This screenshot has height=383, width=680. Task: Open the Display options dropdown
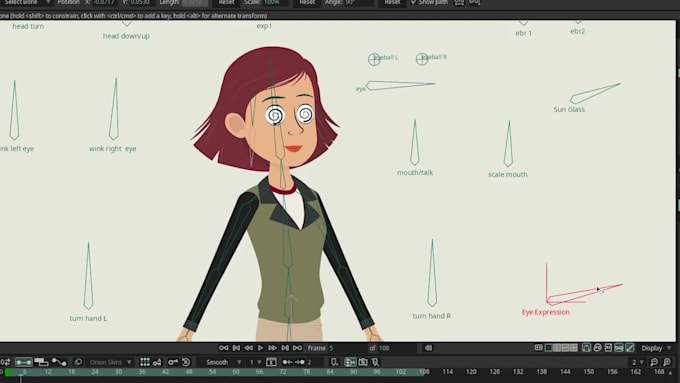point(656,348)
